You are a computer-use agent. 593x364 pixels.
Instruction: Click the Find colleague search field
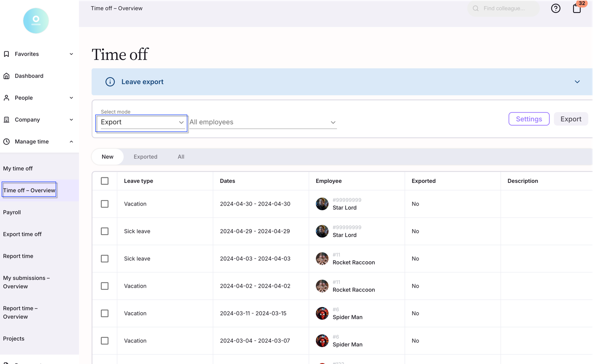[x=504, y=8]
